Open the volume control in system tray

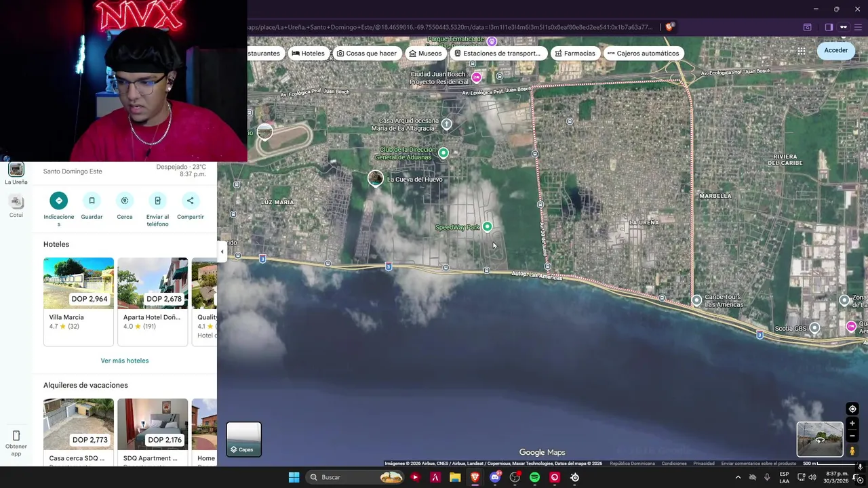click(812, 477)
